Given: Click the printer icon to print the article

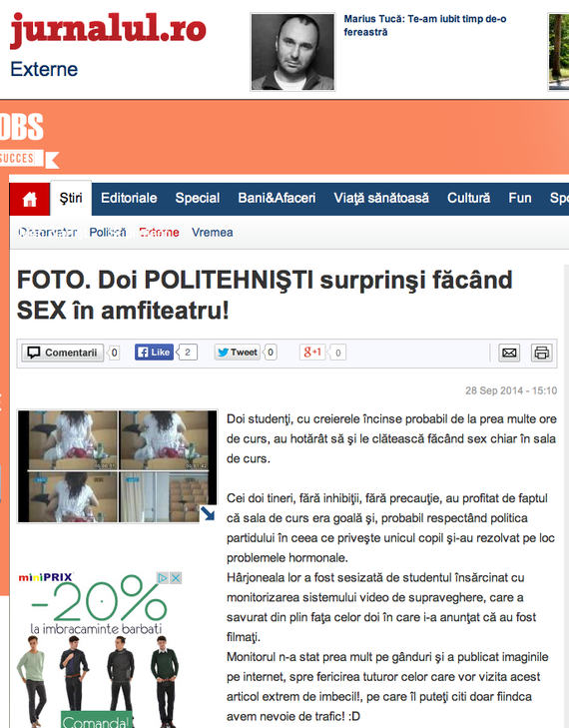Looking at the screenshot, I should (541, 353).
